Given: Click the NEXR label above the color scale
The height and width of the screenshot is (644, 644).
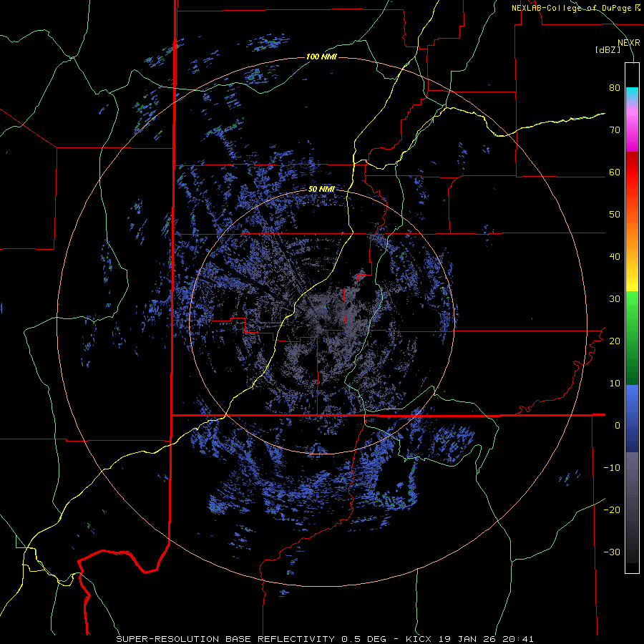Looking at the screenshot, I should tap(628, 43).
